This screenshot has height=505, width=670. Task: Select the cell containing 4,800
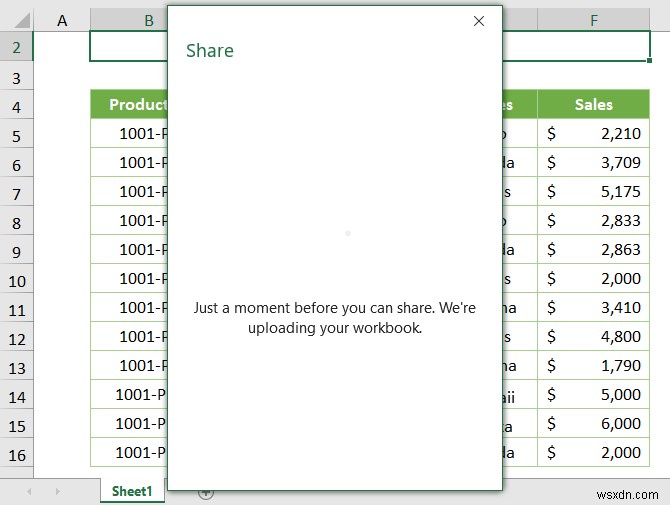[x=594, y=336]
